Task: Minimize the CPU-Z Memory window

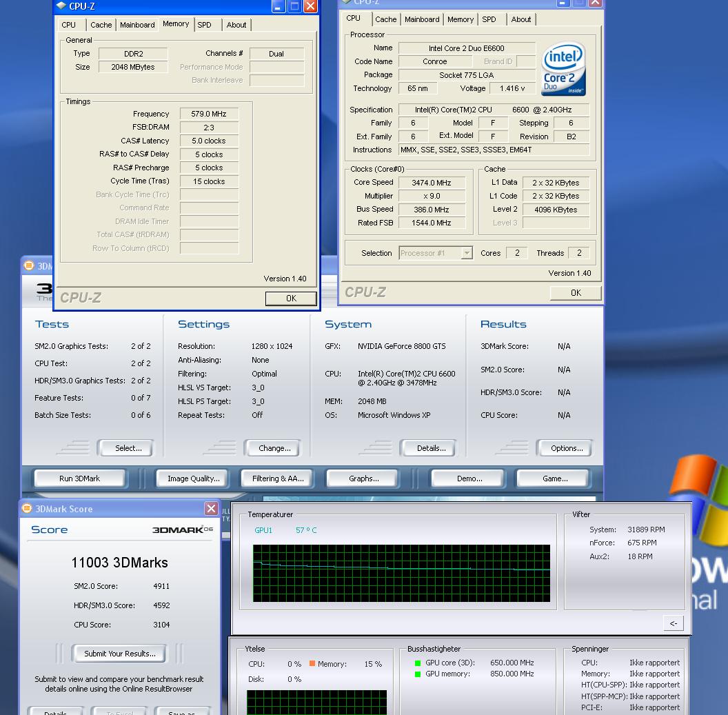Action: 278,6
